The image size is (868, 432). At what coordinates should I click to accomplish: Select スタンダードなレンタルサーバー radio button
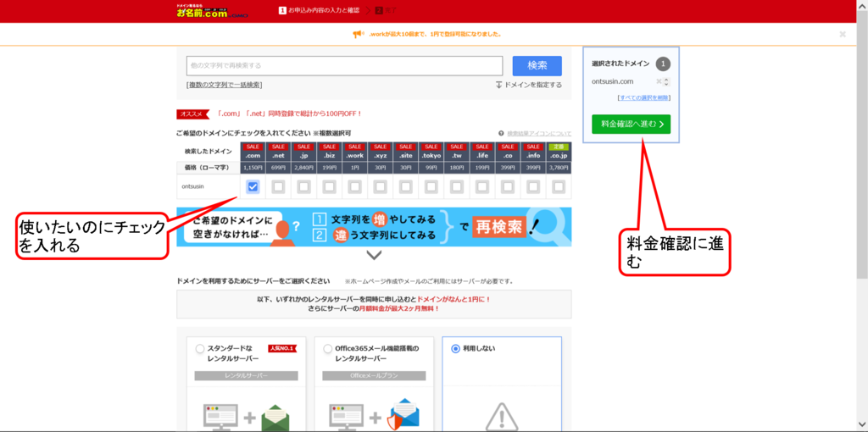[200, 349]
